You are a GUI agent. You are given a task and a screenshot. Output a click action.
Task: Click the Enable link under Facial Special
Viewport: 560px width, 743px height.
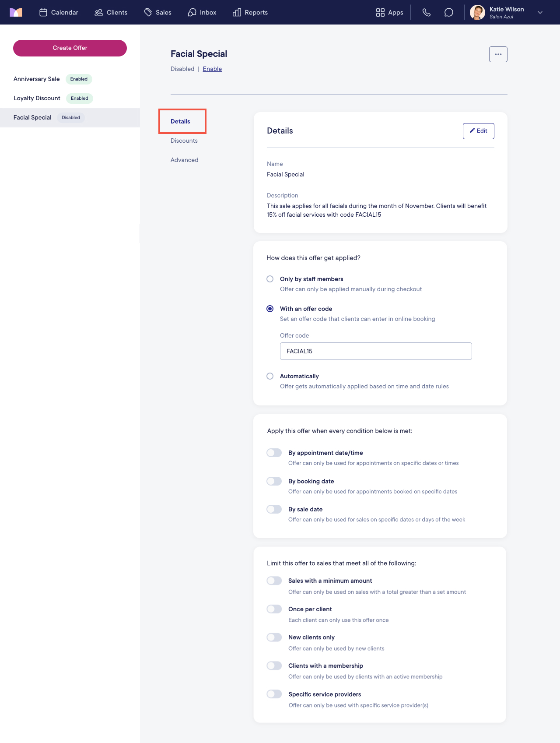point(212,69)
